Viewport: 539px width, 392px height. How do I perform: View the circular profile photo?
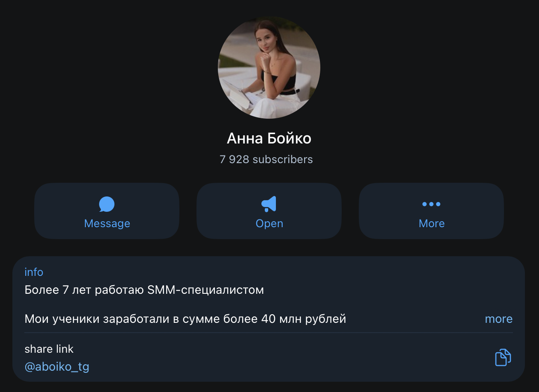click(269, 67)
